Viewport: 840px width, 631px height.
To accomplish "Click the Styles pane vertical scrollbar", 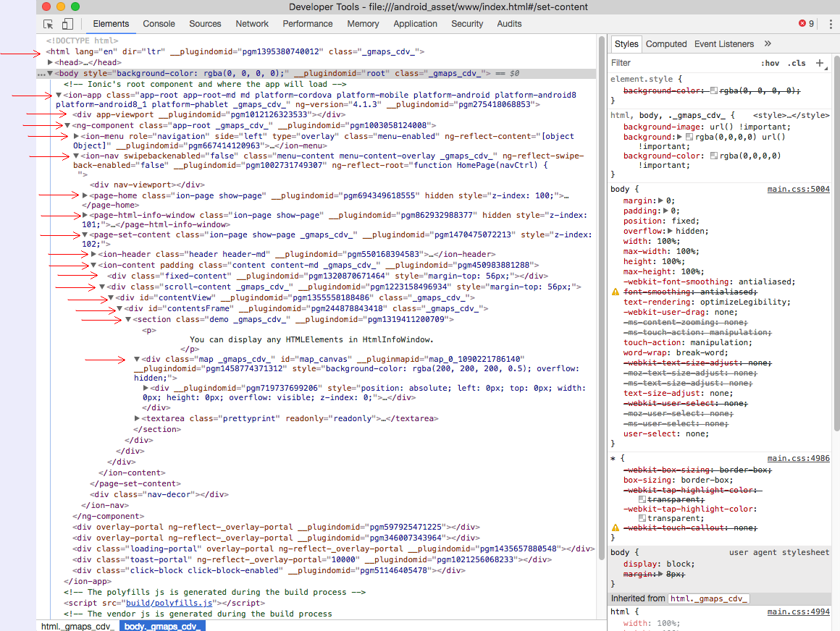I will 836,244.
